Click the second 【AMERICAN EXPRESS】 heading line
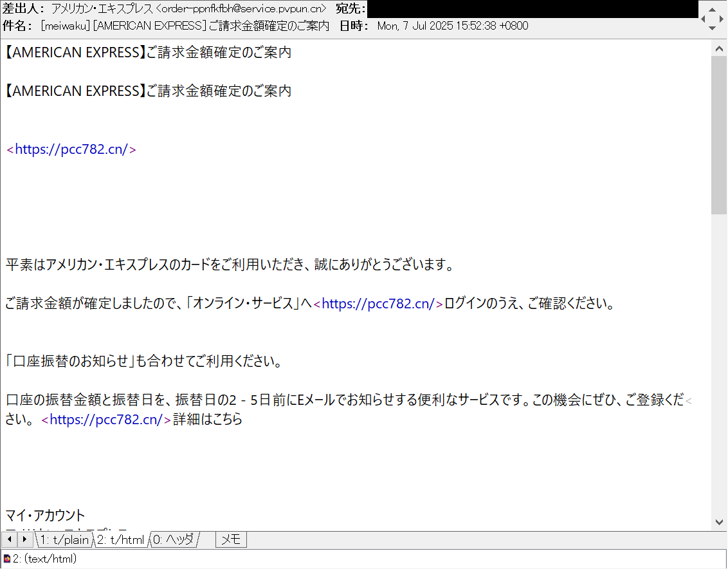This screenshot has width=728, height=569. 148,91
